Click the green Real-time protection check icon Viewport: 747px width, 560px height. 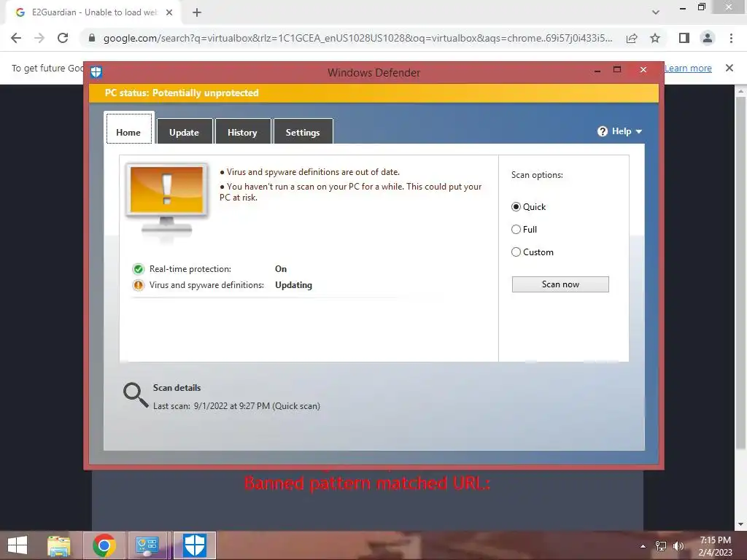[x=138, y=269]
